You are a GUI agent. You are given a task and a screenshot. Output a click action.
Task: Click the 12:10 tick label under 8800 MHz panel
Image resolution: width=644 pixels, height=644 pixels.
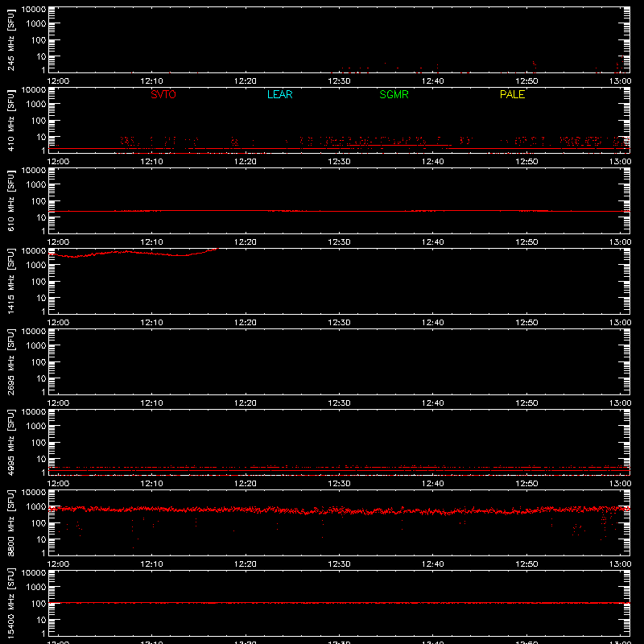(x=151, y=564)
